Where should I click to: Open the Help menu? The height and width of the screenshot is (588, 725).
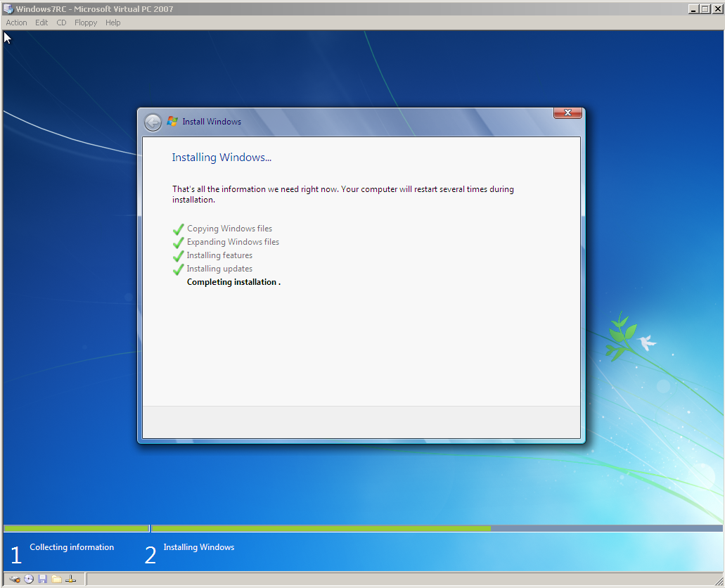[113, 23]
